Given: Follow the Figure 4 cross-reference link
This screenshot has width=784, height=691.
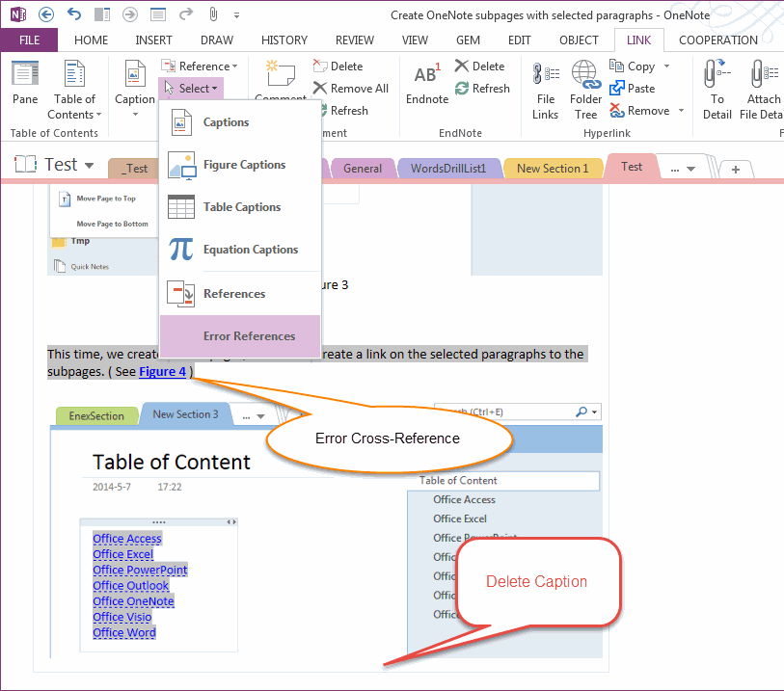Looking at the screenshot, I should (163, 372).
